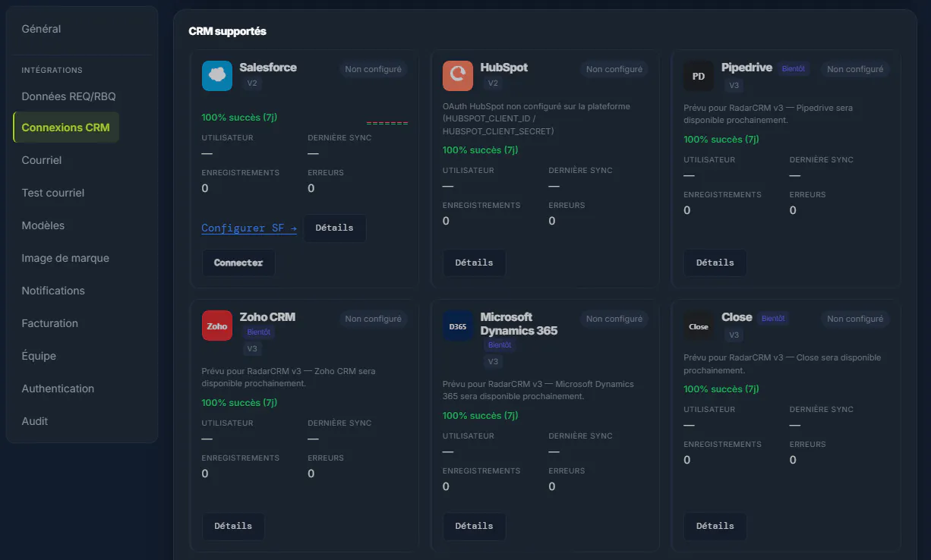The width and height of the screenshot is (931, 560).
Task: Click the Salesforce card title
Action: click(268, 68)
